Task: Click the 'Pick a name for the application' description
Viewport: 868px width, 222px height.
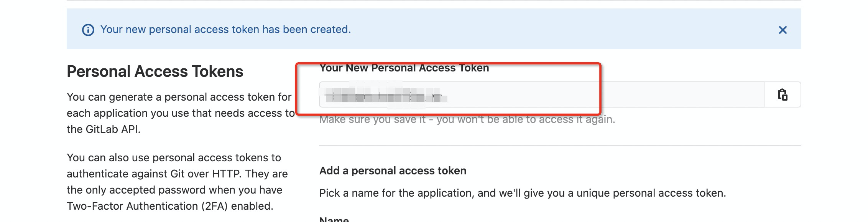Action: tap(523, 193)
